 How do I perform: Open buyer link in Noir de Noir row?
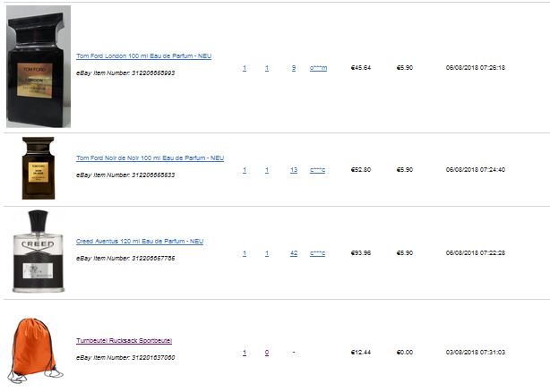pyautogui.click(x=317, y=170)
